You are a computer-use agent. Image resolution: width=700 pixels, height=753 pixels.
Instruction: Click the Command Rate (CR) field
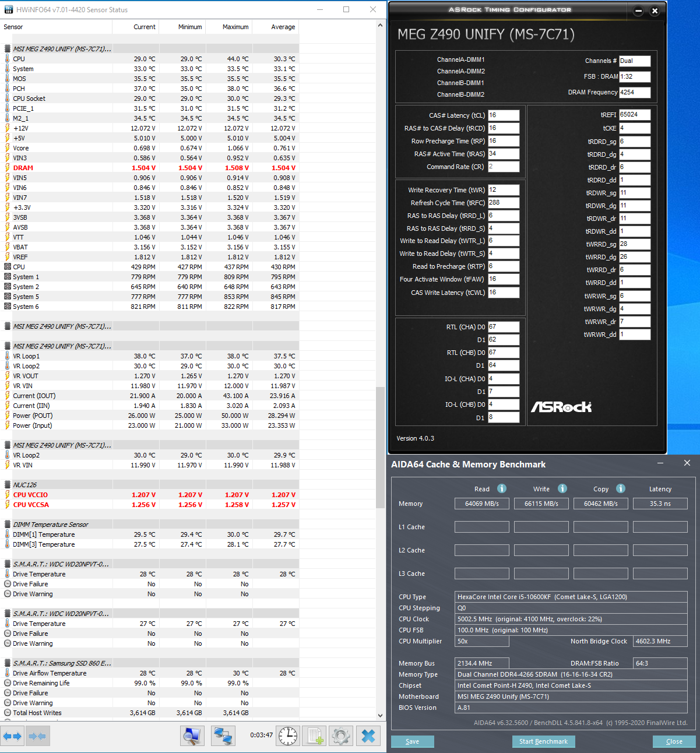point(504,167)
